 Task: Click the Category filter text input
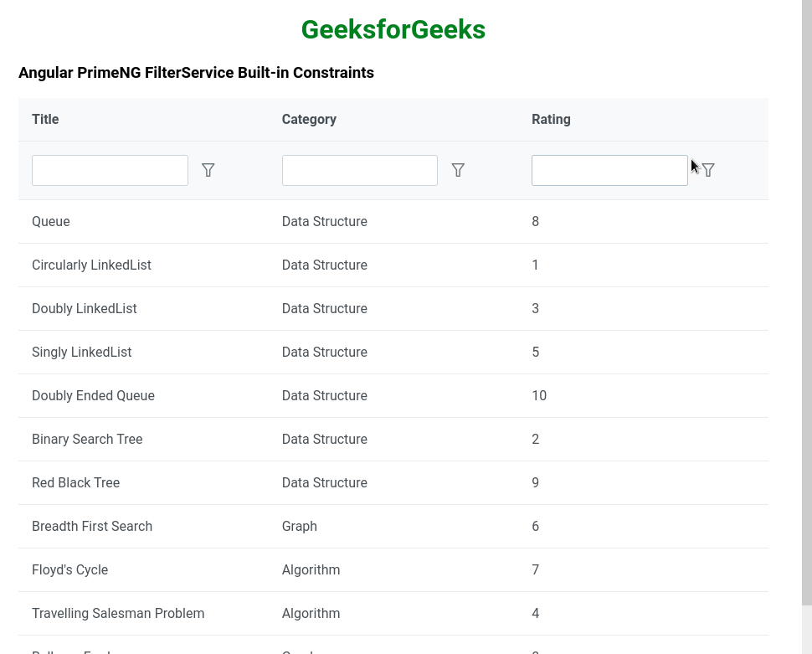[359, 170]
